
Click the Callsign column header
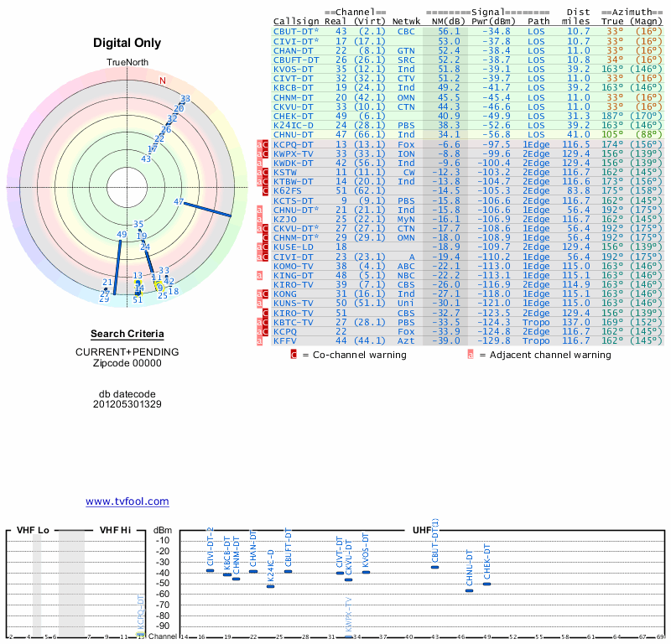click(x=296, y=21)
